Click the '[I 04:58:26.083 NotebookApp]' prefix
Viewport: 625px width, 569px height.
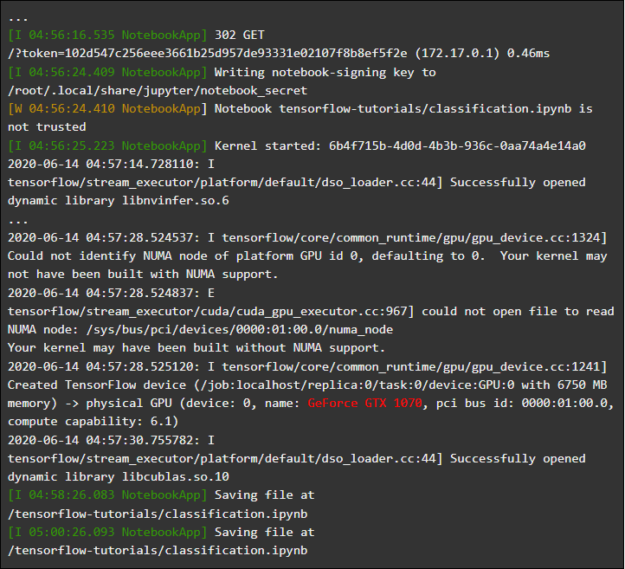click(108, 495)
